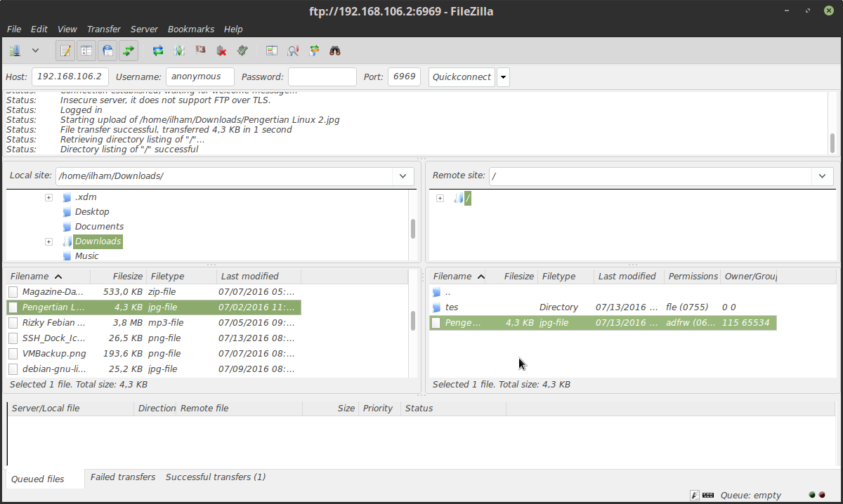Select the Documents folder in local tree
This screenshot has width=843, height=504.
(x=99, y=227)
